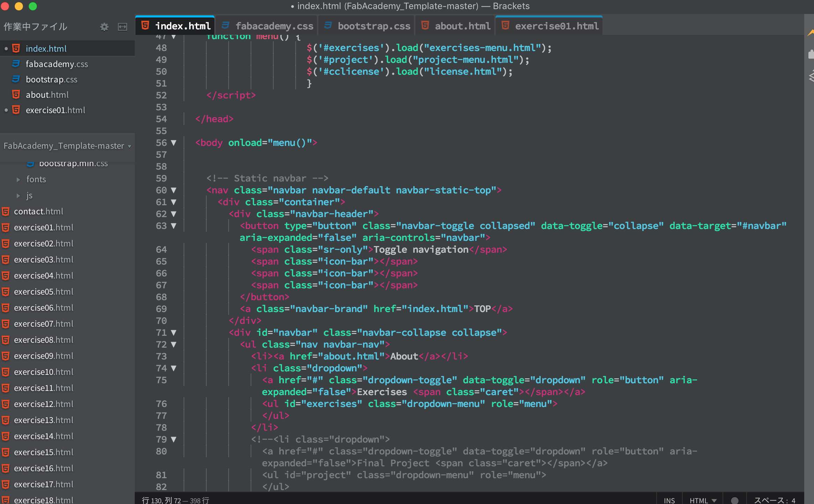Select exercise01.html in working files list

(x=67, y=110)
